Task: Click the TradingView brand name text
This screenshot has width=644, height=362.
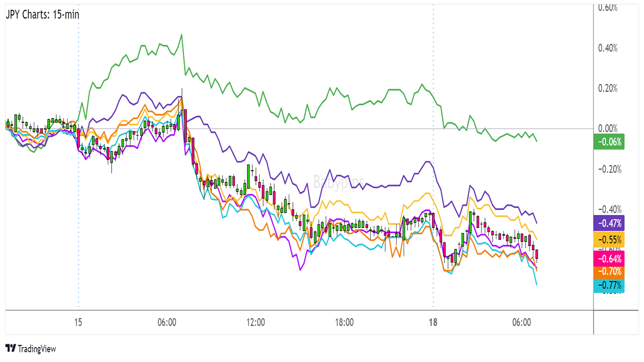Action: pos(36,349)
